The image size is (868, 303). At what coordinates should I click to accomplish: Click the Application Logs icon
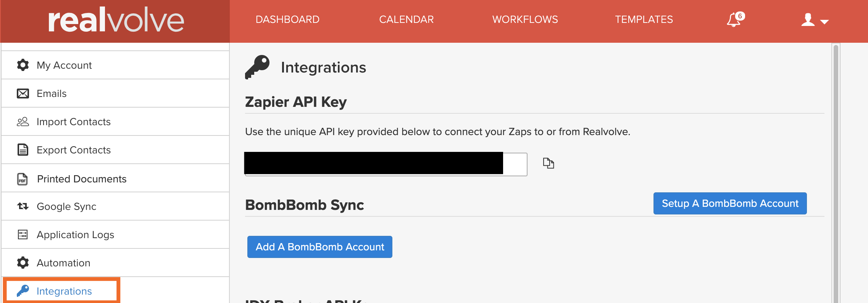23,235
